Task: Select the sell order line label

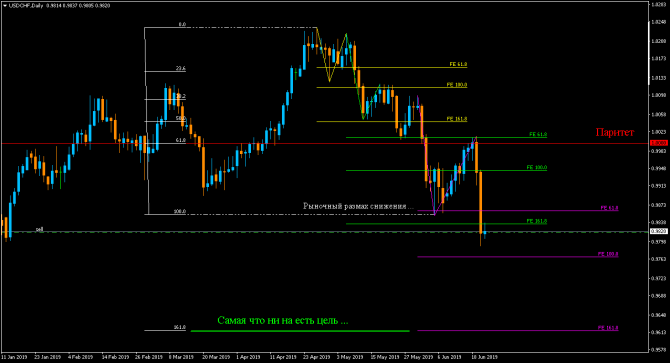Action: 39,229
